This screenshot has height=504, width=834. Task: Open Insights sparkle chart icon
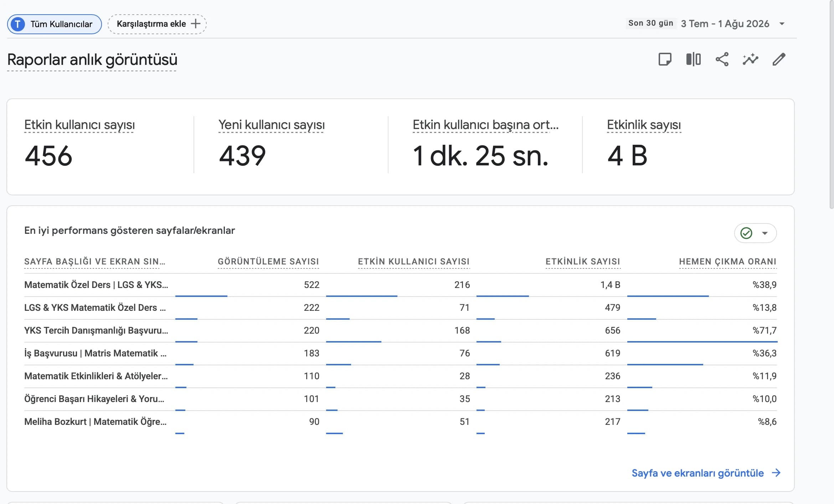[x=751, y=59]
